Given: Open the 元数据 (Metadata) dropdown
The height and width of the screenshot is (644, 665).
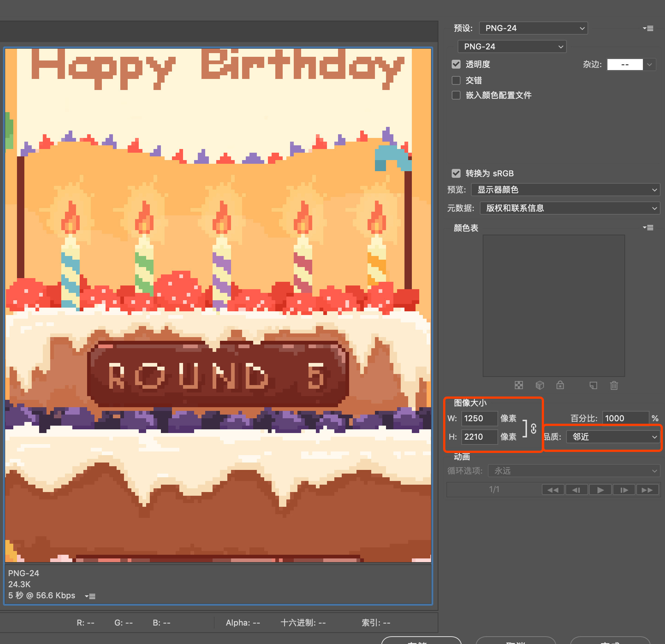Looking at the screenshot, I should (x=570, y=208).
